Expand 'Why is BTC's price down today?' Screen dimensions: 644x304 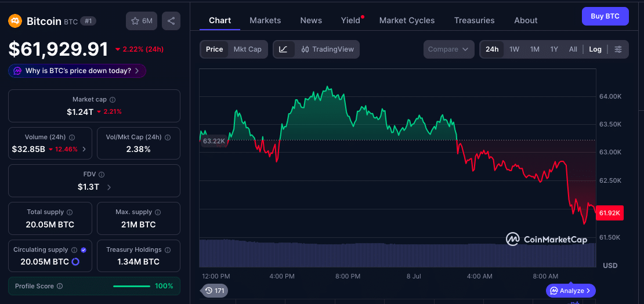click(x=77, y=71)
